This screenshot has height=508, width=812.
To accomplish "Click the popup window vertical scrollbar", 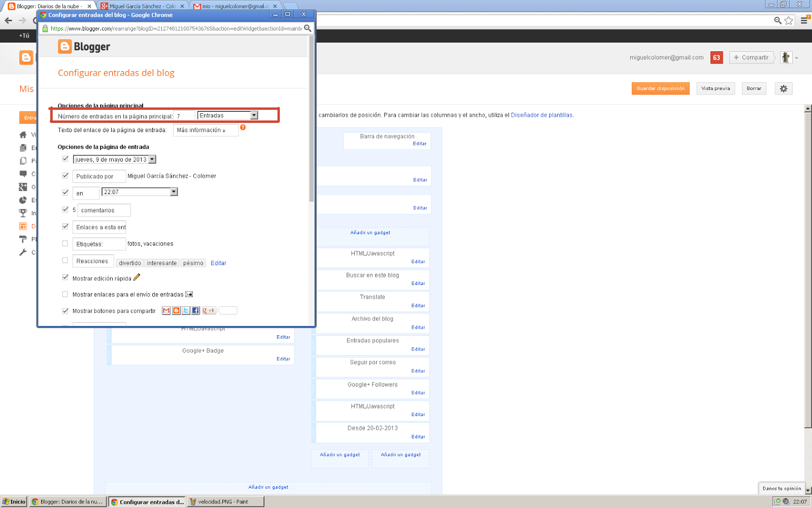I will pos(311,119).
